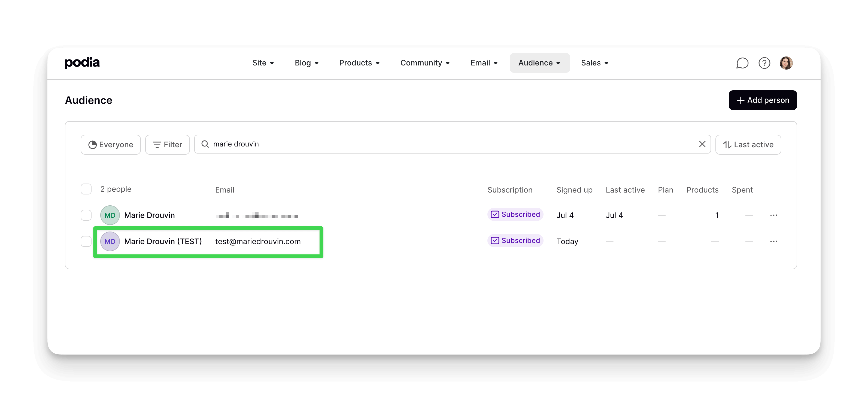Screen dimensions: 868x402
Task: Open the Last active sort dropdown
Action: [748, 145]
